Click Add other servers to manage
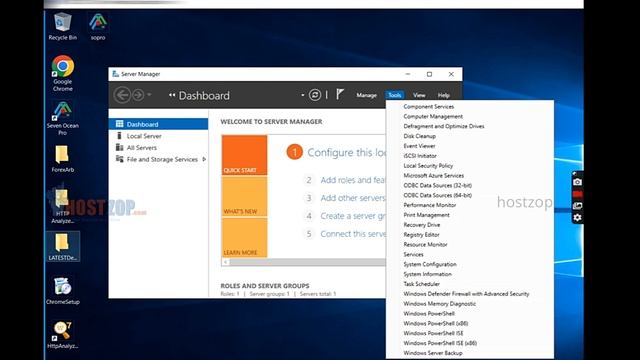 tap(353, 198)
